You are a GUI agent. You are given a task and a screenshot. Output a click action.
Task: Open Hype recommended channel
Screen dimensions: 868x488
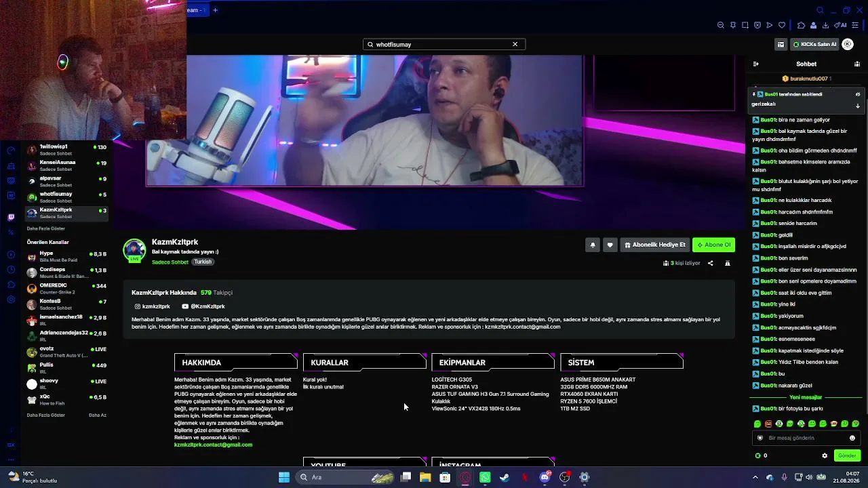coord(66,256)
